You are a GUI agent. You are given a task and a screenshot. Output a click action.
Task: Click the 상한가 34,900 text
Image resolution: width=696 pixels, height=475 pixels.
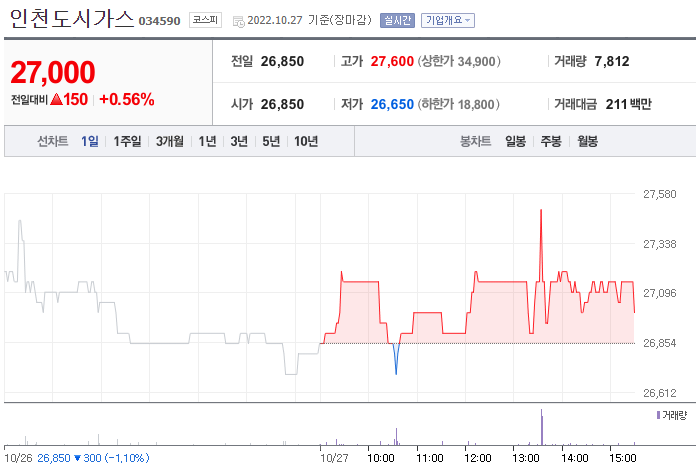[x=459, y=61]
